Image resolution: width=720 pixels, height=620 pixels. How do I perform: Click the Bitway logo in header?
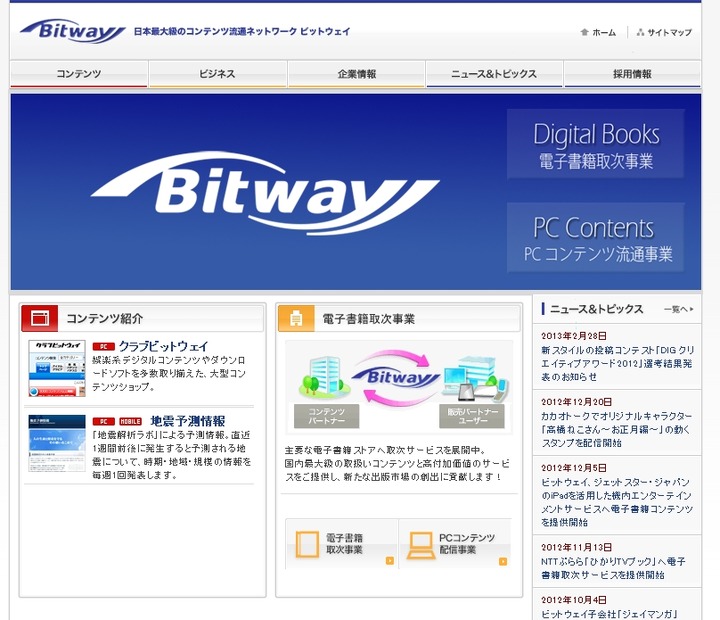[72, 31]
